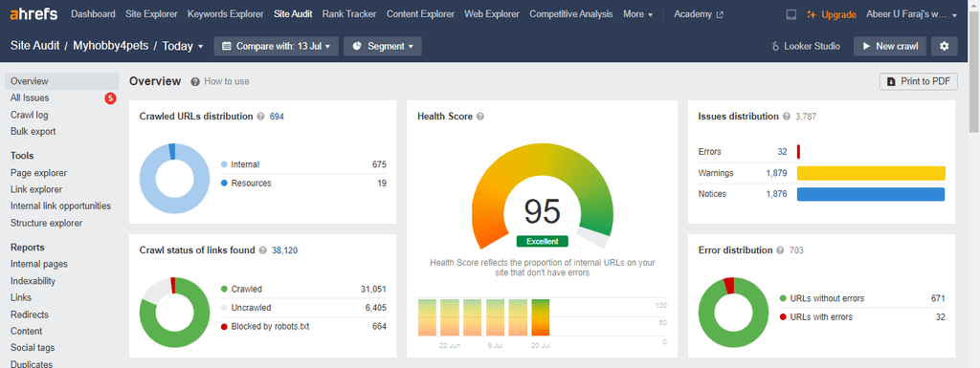This screenshot has width=980, height=368.
Task: Click help icon beside Issues distribution
Action: click(x=785, y=117)
